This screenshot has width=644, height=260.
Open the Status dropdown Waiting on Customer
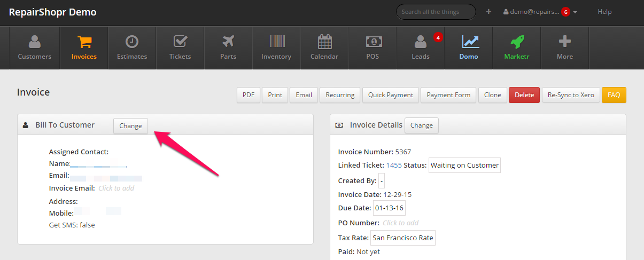[464, 166]
